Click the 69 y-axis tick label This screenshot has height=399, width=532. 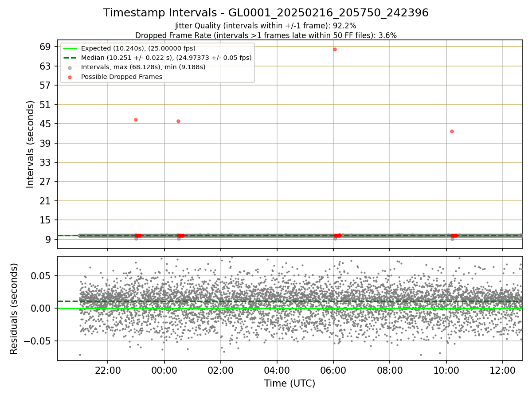pyautogui.click(x=46, y=47)
